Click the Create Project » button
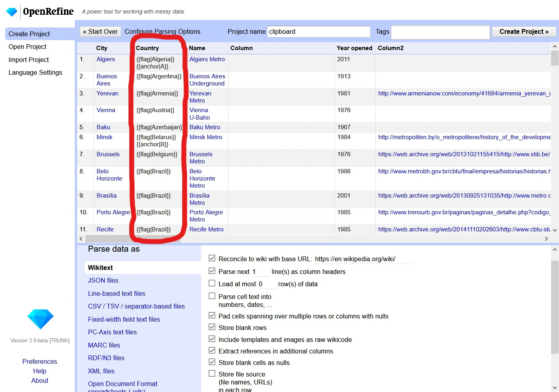The image size is (559, 392). point(524,31)
